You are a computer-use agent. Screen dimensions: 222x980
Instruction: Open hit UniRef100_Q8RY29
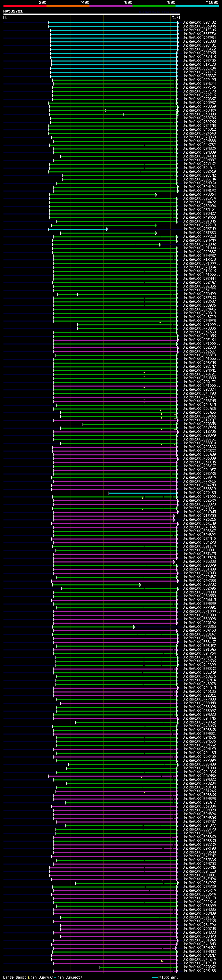(x=199, y=886)
